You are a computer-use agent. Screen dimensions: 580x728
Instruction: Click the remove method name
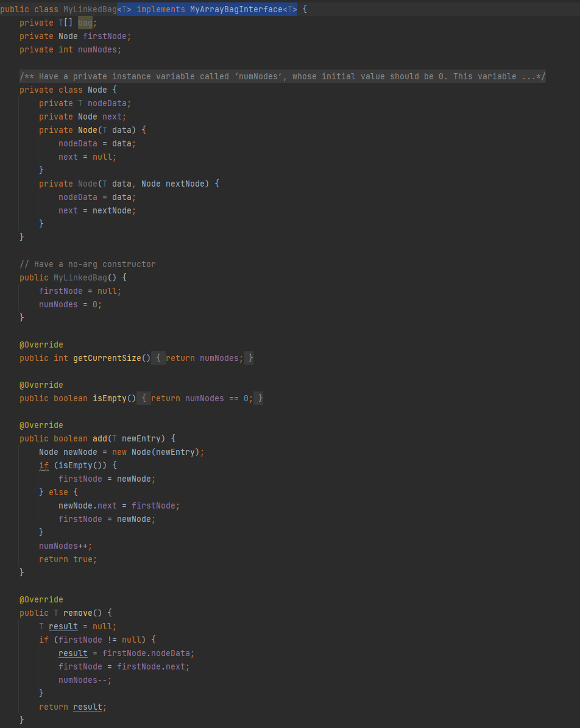coord(79,613)
